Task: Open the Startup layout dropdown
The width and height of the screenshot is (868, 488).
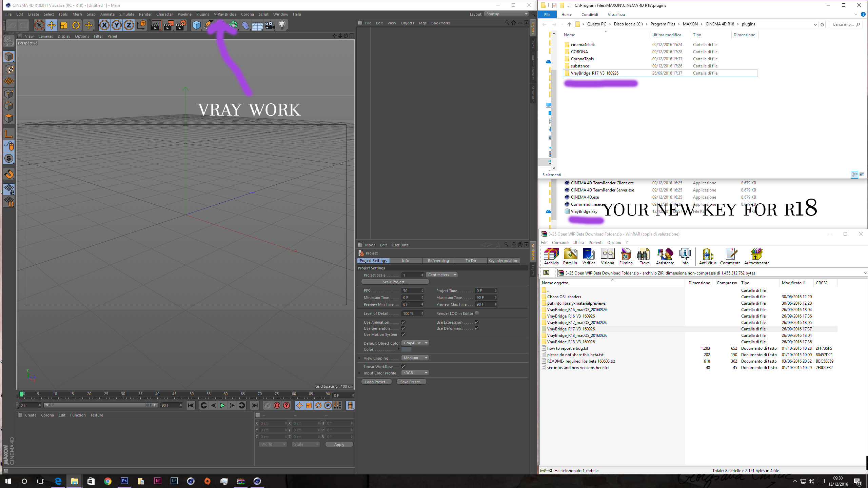Action: point(507,14)
